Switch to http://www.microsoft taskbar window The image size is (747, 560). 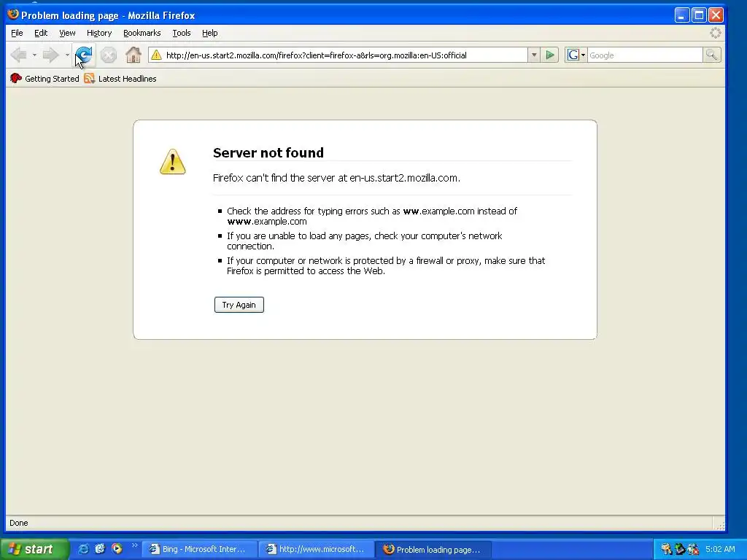317,550
